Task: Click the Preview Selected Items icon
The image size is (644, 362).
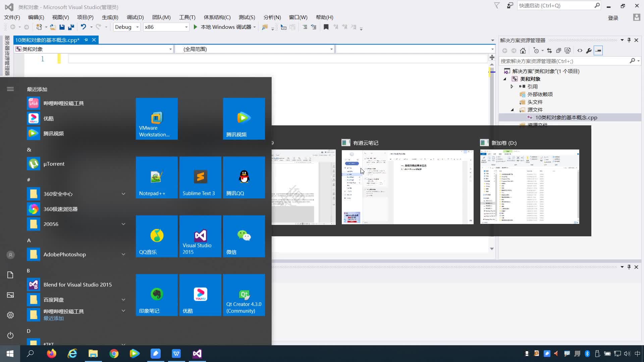Action: [598, 51]
